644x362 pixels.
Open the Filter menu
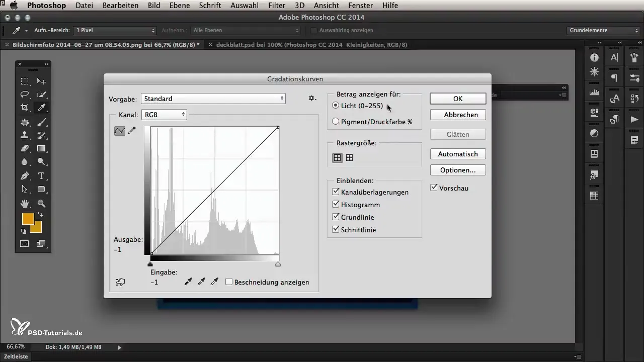coord(277,6)
